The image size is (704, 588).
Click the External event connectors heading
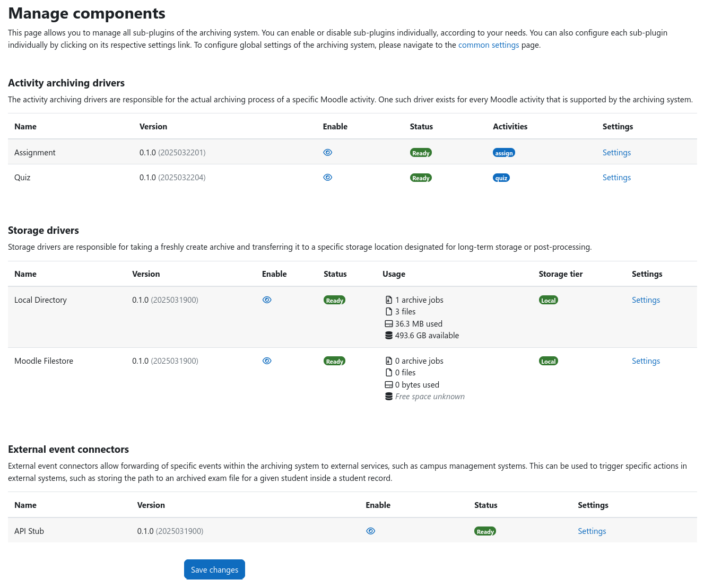(x=68, y=449)
